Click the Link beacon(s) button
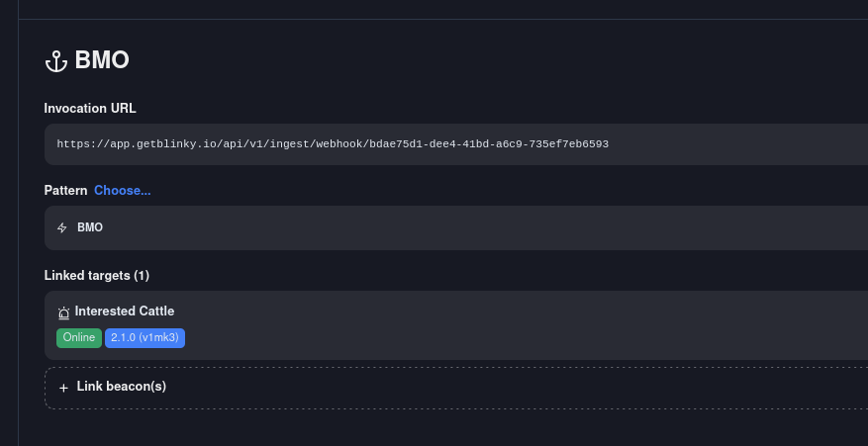Image resolution: width=868 pixels, height=446 pixels. coord(456,388)
